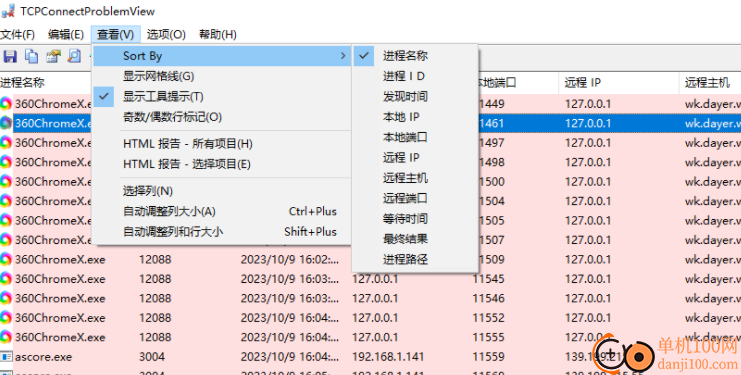Select the row with local port 11546
The width and height of the screenshot is (741, 375).
pyautogui.click(x=370, y=298)
